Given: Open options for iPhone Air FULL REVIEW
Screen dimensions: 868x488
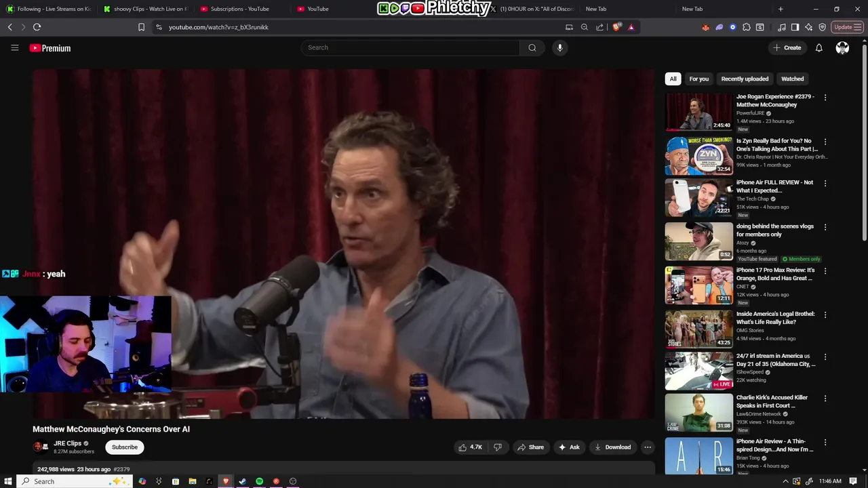Looking at the screenshot, I should (x=825, y=183).
